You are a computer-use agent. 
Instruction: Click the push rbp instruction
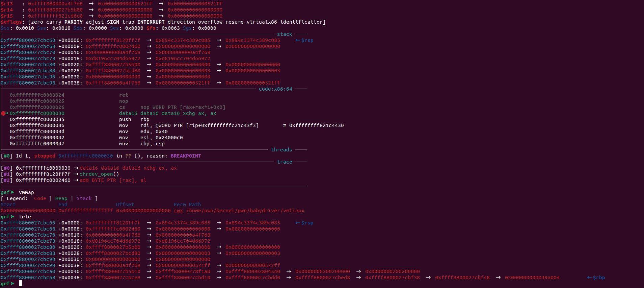pyautogui.click(x=134, y=119)
